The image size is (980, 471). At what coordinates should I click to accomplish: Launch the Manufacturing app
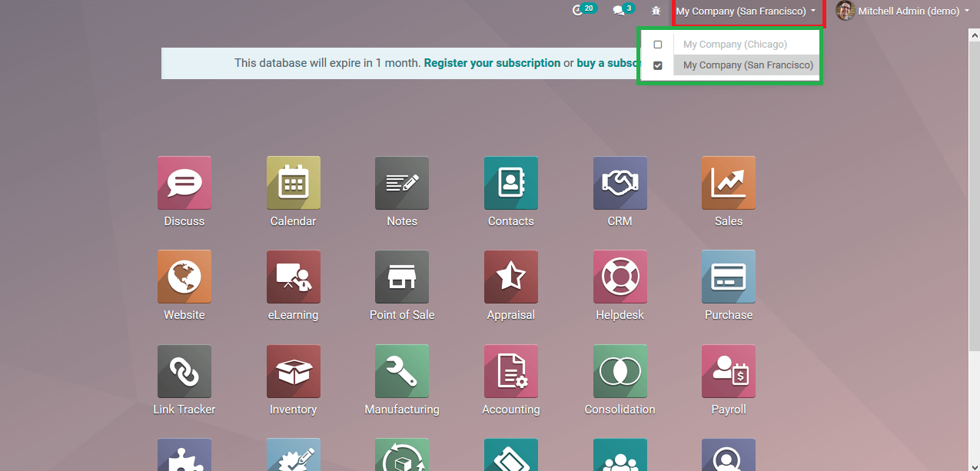402,371
